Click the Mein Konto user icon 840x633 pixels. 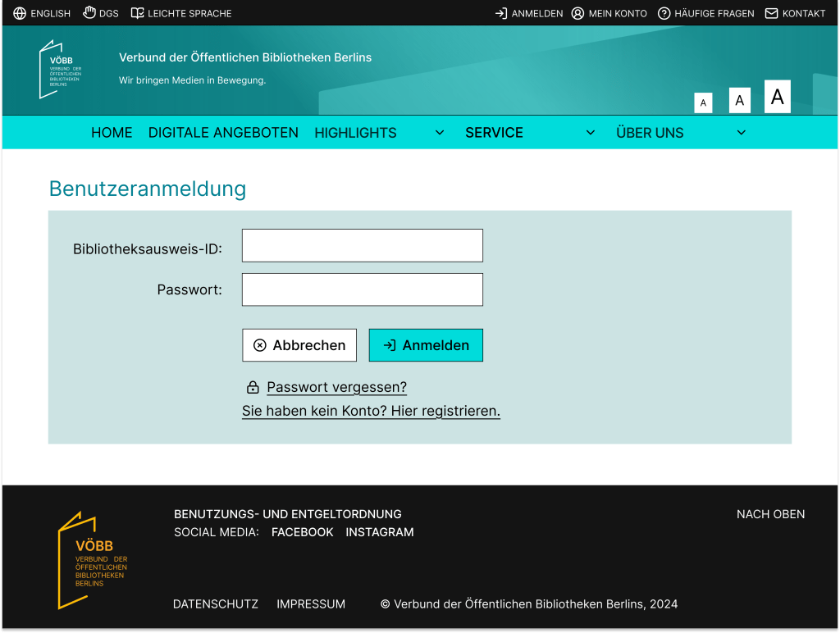(x=577, y=13)
